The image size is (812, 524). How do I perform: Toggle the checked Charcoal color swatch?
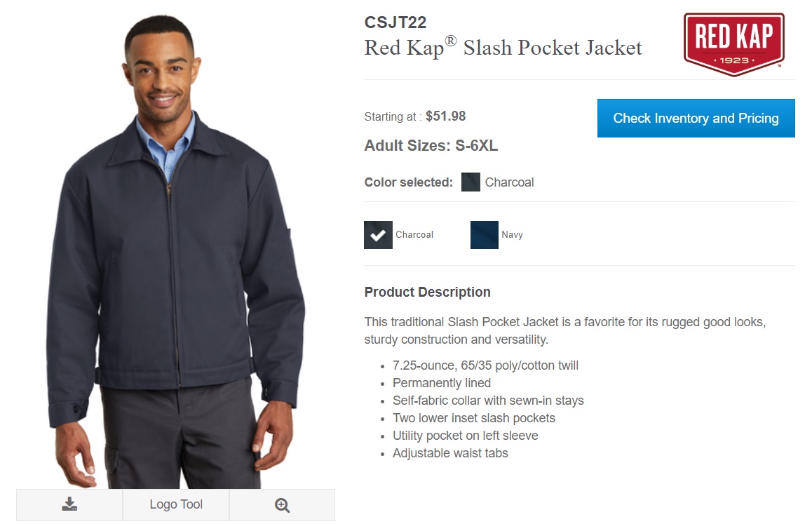[378, 235]
